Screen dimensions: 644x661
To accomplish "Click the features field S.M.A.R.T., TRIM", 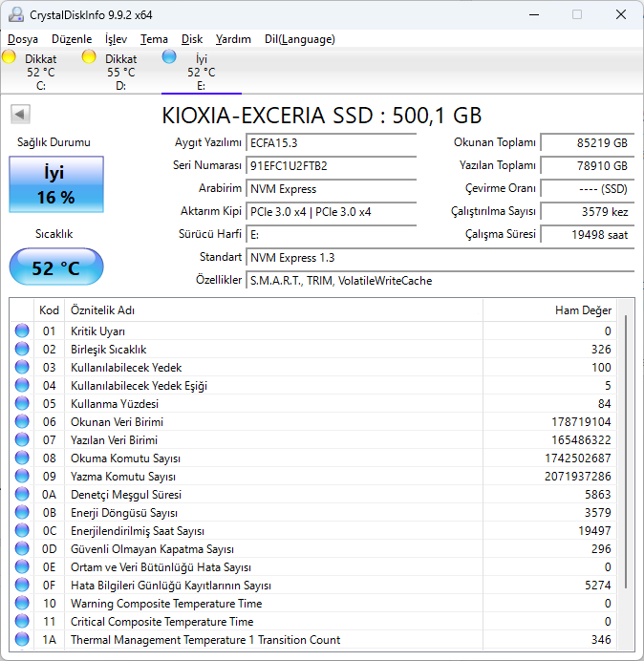I will pos(440,280).
